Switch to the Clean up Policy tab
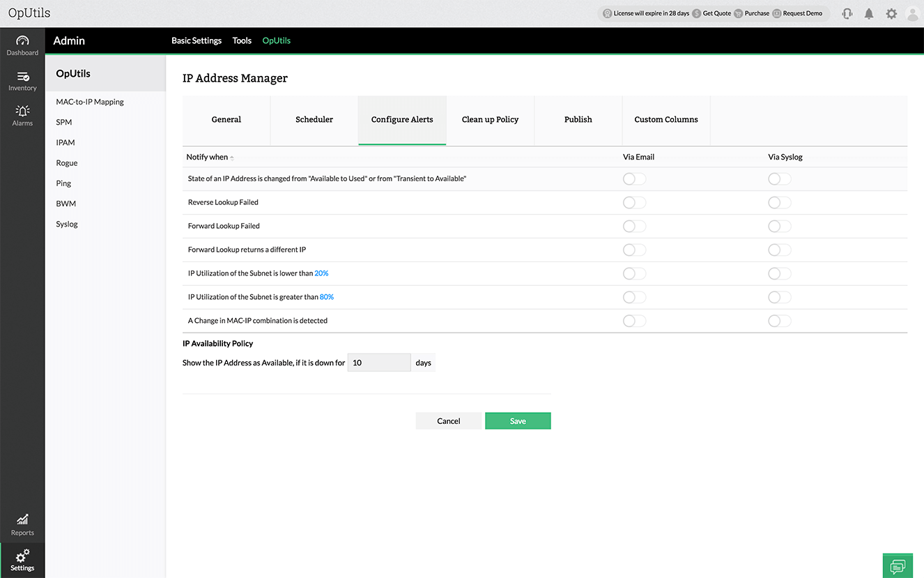Viewport: 924px width, 578px height. tap(490, 119)
